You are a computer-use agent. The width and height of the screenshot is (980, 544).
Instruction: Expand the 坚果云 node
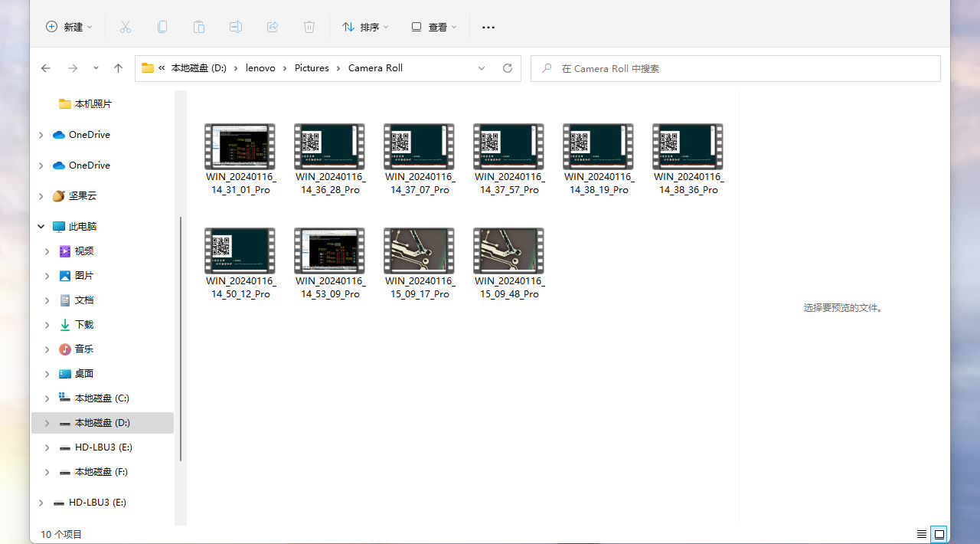(x=41, y=196)
